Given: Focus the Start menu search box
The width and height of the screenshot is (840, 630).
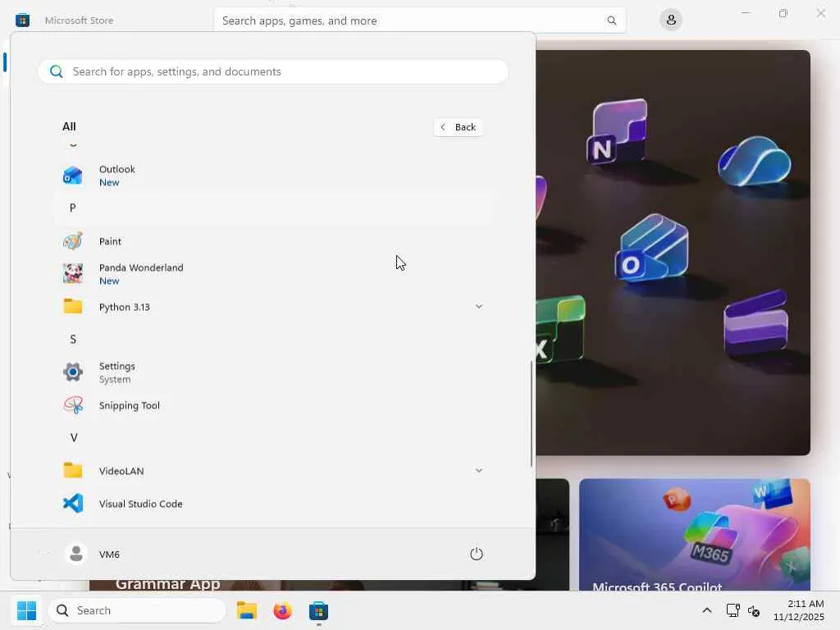Looking at the screenshot, I should coord(273,71).
